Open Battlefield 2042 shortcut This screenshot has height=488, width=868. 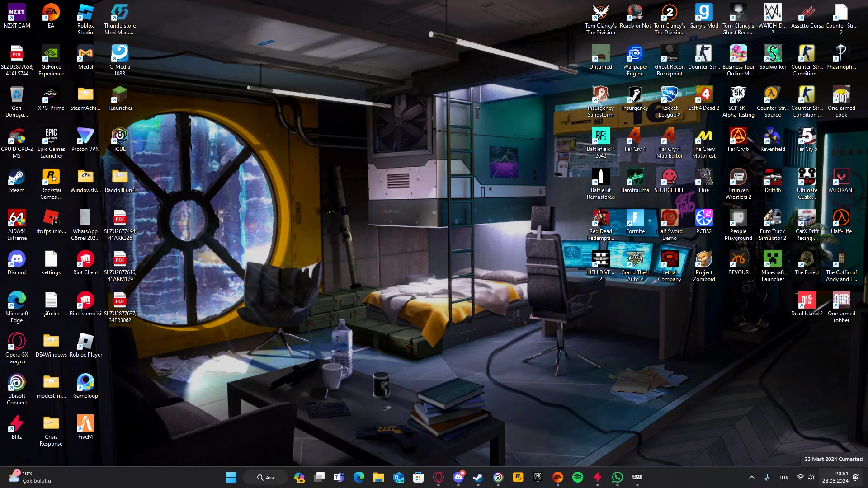(x=601, y=143)
